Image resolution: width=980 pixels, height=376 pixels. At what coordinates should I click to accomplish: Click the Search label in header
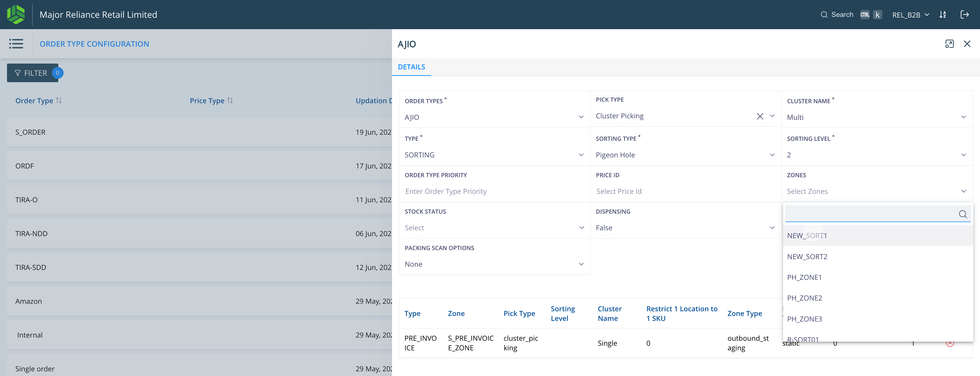(x=842, y=15)
